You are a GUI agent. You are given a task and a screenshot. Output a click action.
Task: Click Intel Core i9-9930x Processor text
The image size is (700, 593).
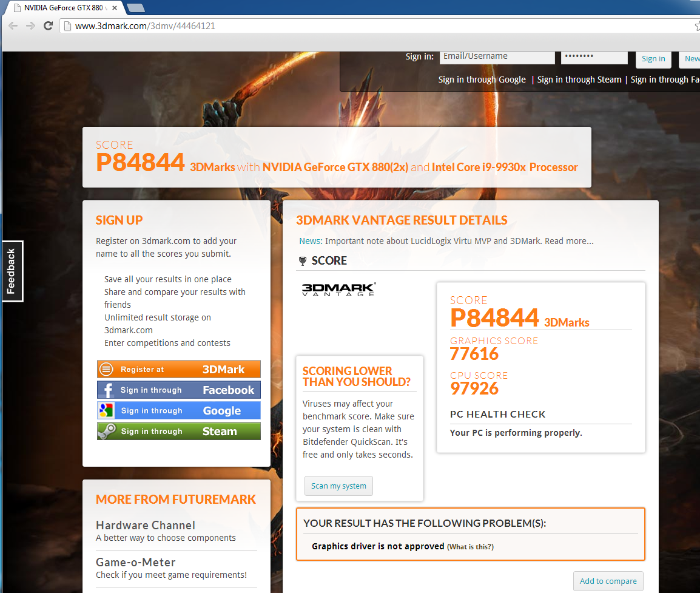click(505, 167)
